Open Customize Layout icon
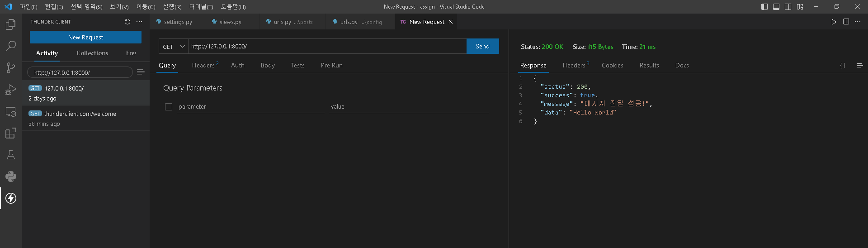 coord(800,7)
